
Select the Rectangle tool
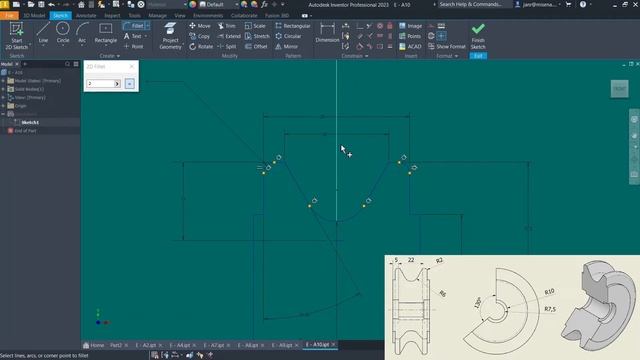point(106,33)
